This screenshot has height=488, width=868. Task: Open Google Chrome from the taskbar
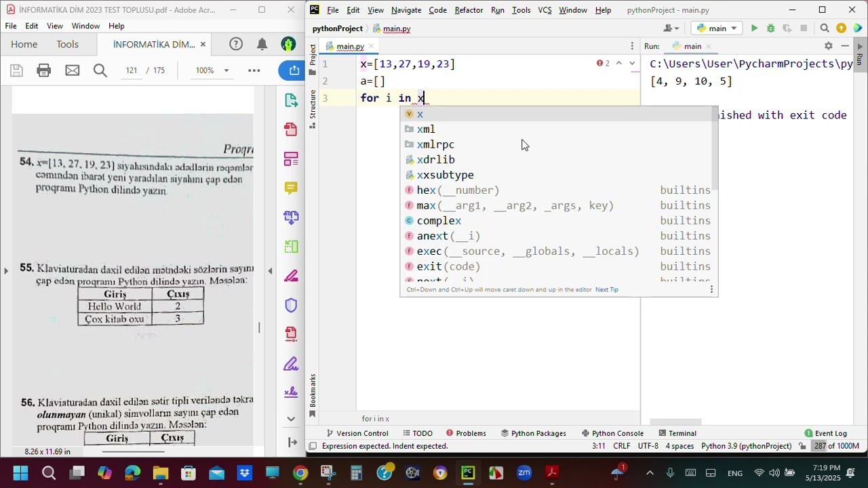tap(300, 472)
